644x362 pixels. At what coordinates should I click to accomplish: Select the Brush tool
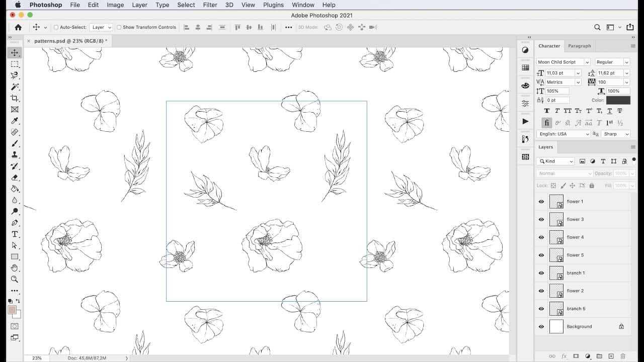tap(15, 144)
